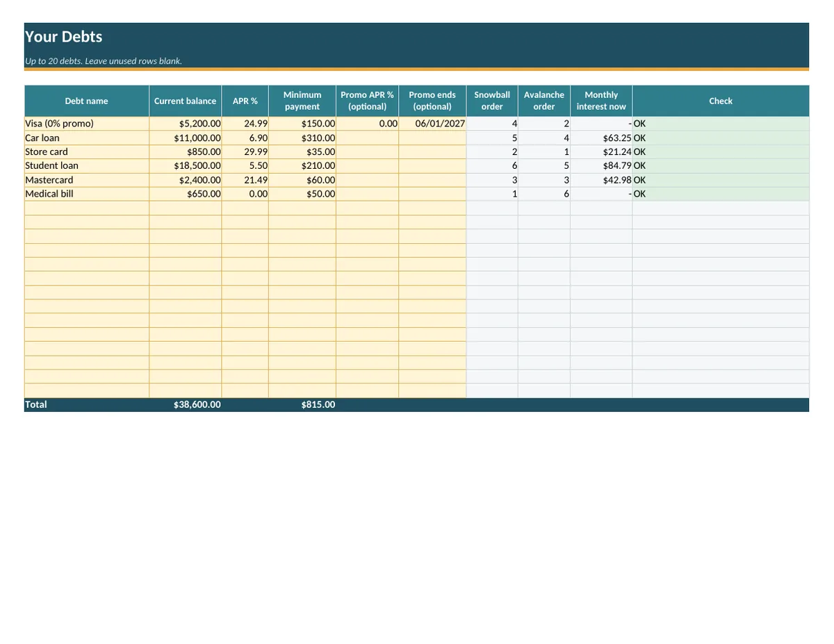Click the 'Car loan' debt name cell
The height and width of the screenshot is (644, 834).
point(87,138)
